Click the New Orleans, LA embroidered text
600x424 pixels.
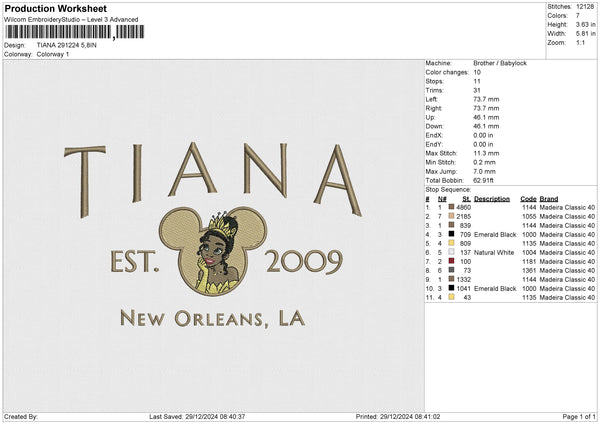tap(213, 318)
